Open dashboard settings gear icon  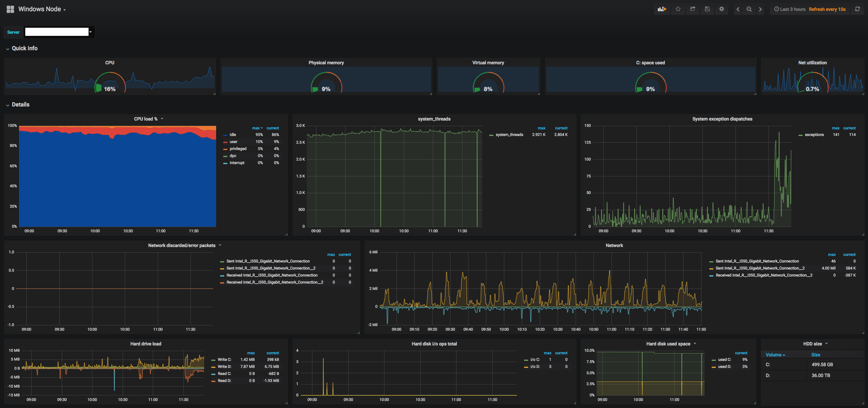[x=721, y=9]
